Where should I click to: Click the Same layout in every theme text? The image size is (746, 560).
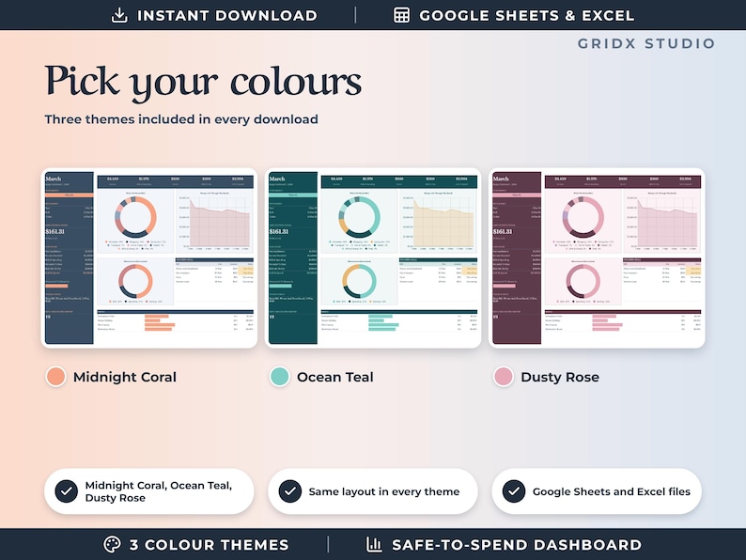pos(384,491)
